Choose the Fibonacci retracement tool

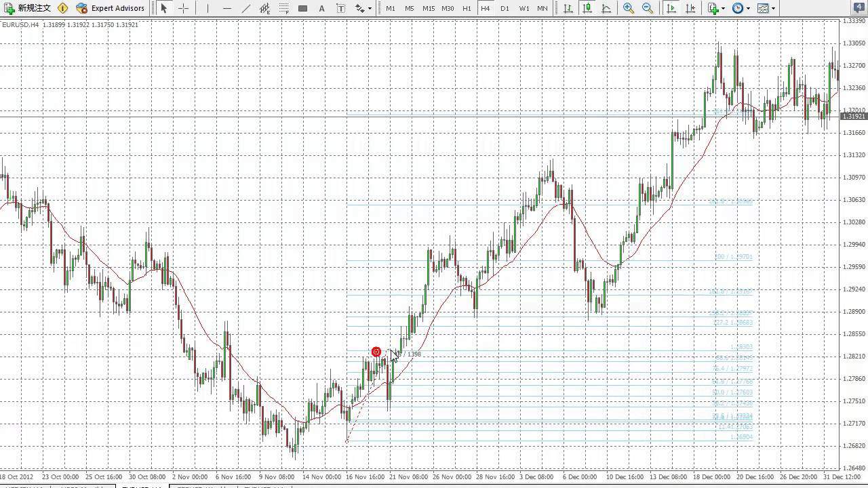pos(284,8)
